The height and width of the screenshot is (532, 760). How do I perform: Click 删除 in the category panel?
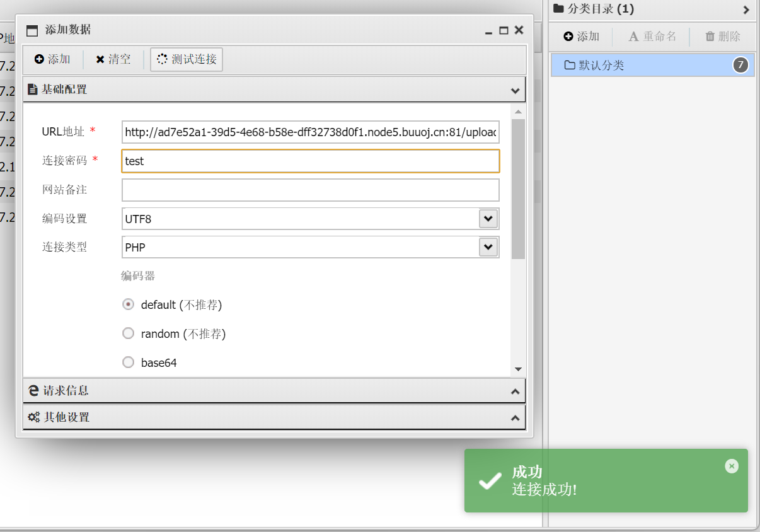pos(723,37)
